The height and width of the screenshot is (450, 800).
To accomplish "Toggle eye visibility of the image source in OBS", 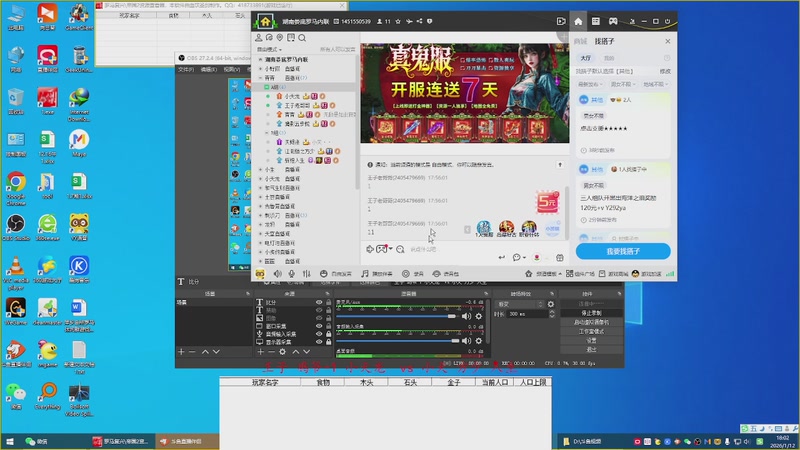I will (319, 318).
